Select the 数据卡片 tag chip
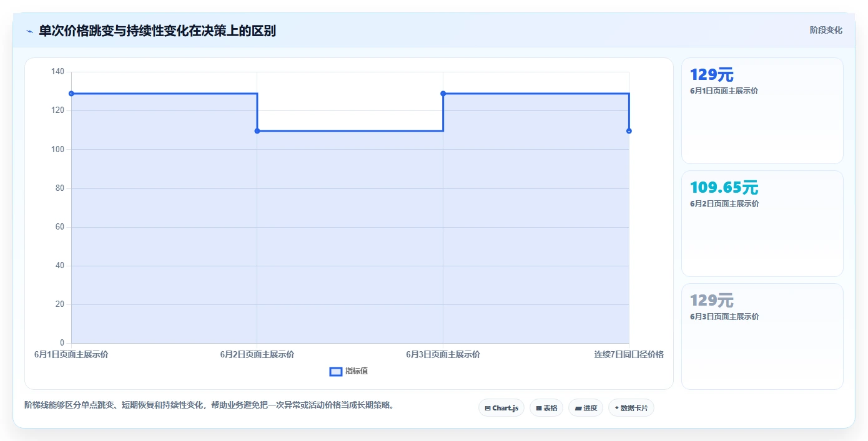This screenshot has height=441, width=868. tap(631, 408)
